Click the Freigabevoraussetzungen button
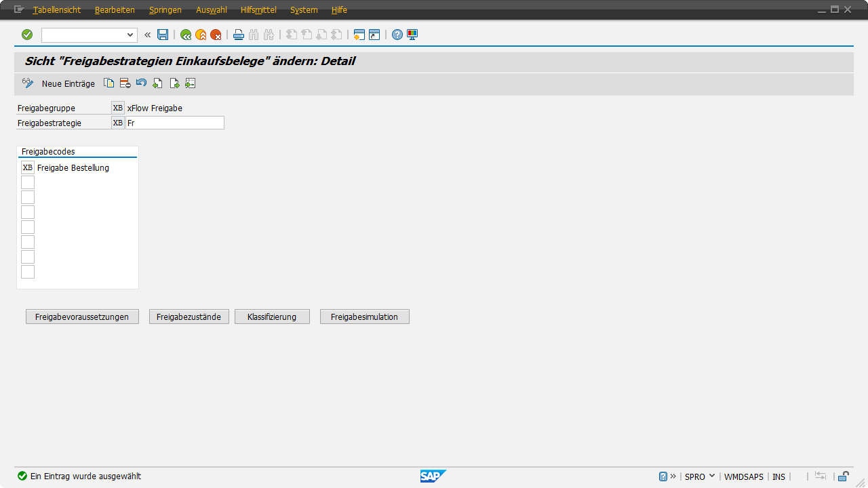Image resolution: width=868 pixels, height=488 pixels. [82, 317]
